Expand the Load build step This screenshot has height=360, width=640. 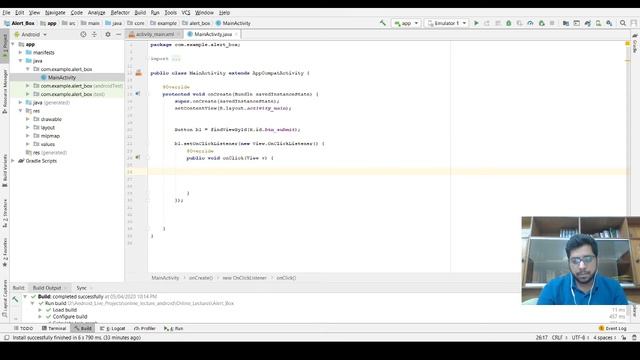[40, 310]
